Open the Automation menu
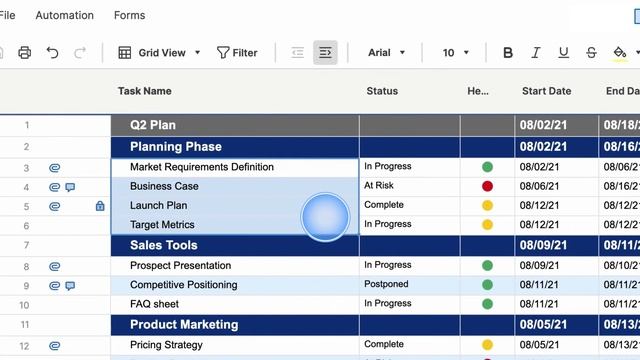 click(64, 15)
